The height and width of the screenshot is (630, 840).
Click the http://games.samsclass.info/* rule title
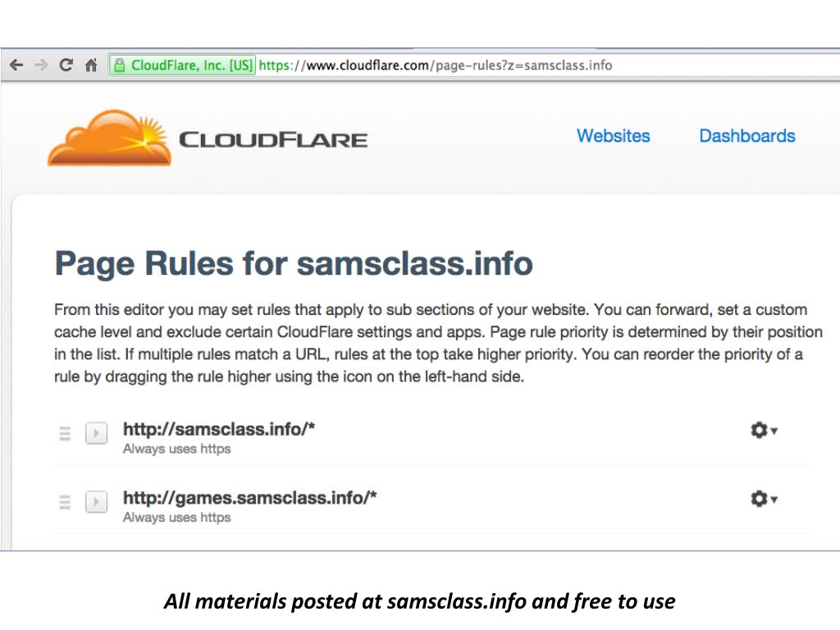[x=249, y=498]
